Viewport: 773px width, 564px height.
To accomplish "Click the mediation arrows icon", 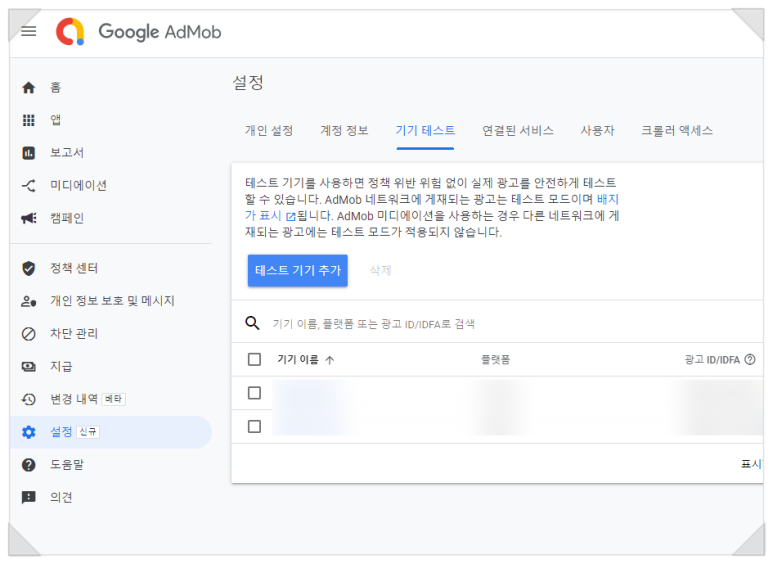I will pos(29,186).
